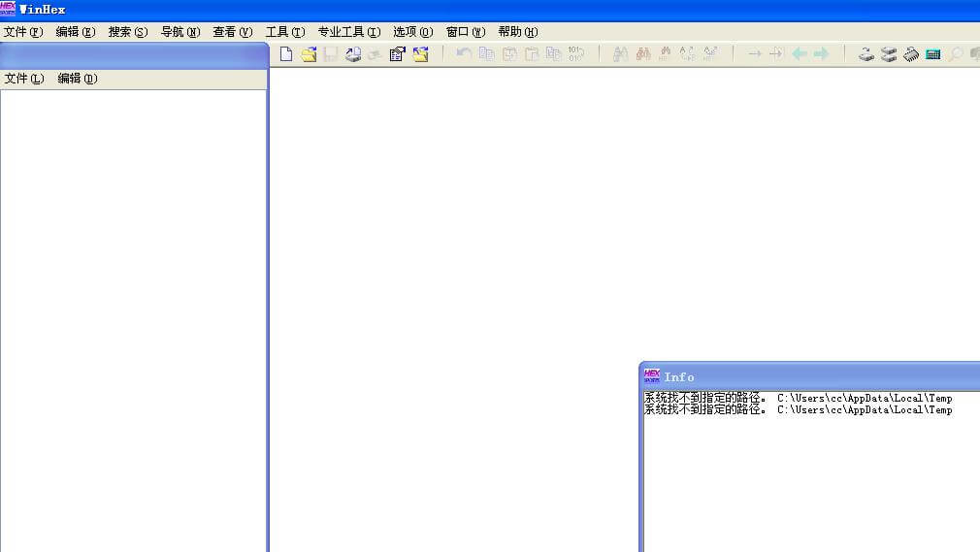Open 文件(L) menu in left panel

tap(23, 79)
